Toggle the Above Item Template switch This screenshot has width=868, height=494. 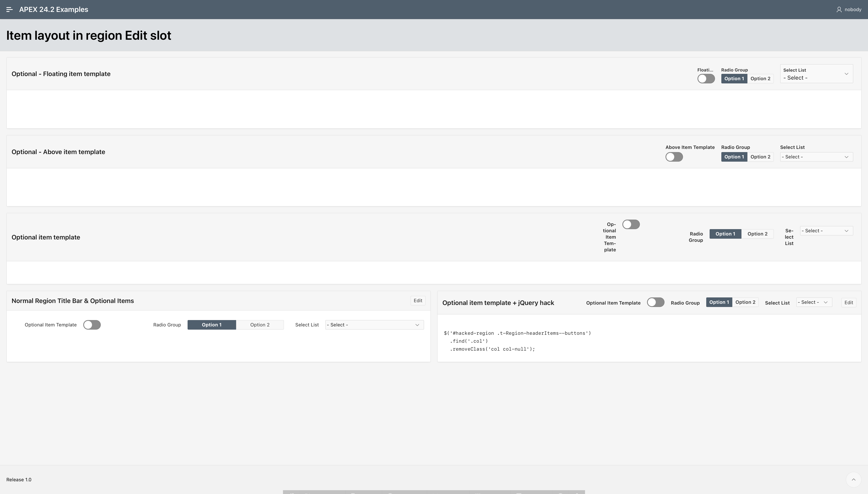tap(674, 157)
